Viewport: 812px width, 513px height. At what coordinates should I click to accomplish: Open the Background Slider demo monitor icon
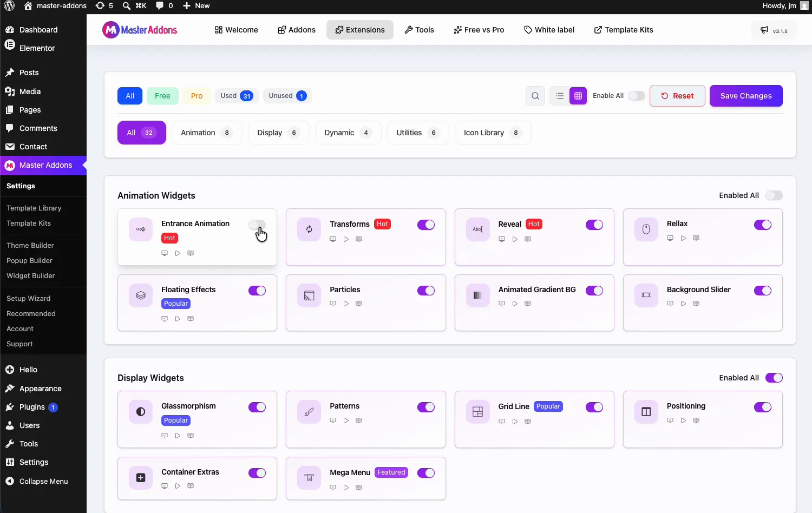click(x=670, y=304)
